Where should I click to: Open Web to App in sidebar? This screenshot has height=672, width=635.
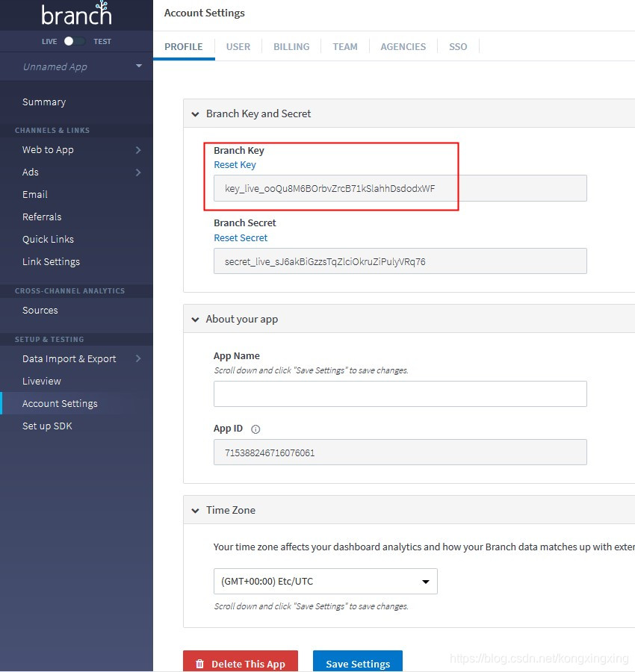point(48,149)
